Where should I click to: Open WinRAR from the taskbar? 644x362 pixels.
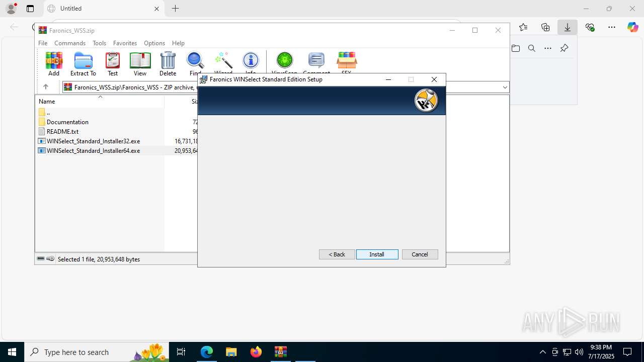281,352
